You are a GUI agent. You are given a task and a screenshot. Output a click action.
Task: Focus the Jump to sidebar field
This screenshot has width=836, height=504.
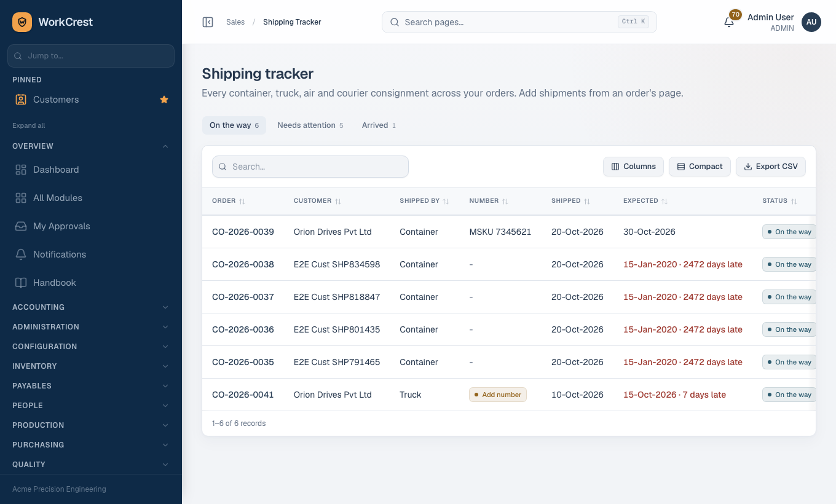coord(91,56)
